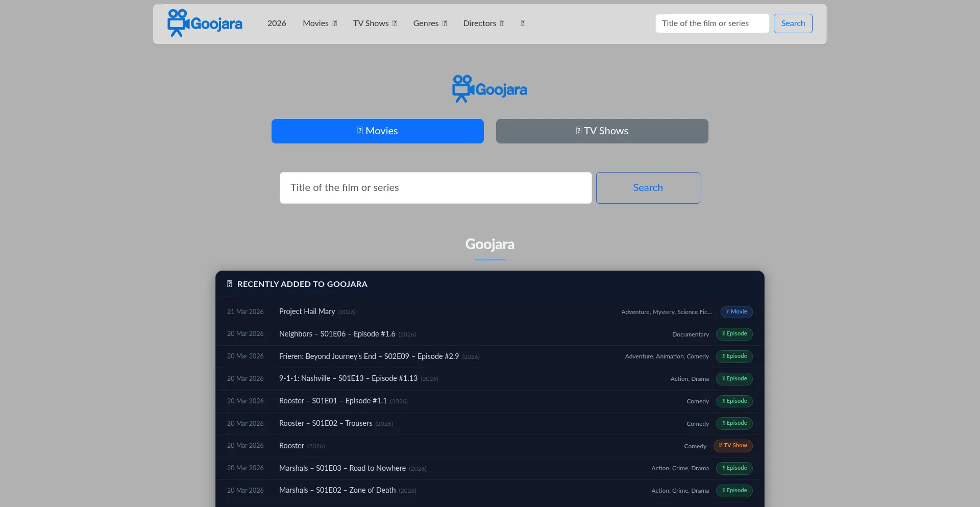Click the Episode badge on Rooster S01E01 row
Image resolution: width=980 pixels, height=507 pixels.
(x=734, y=401)
